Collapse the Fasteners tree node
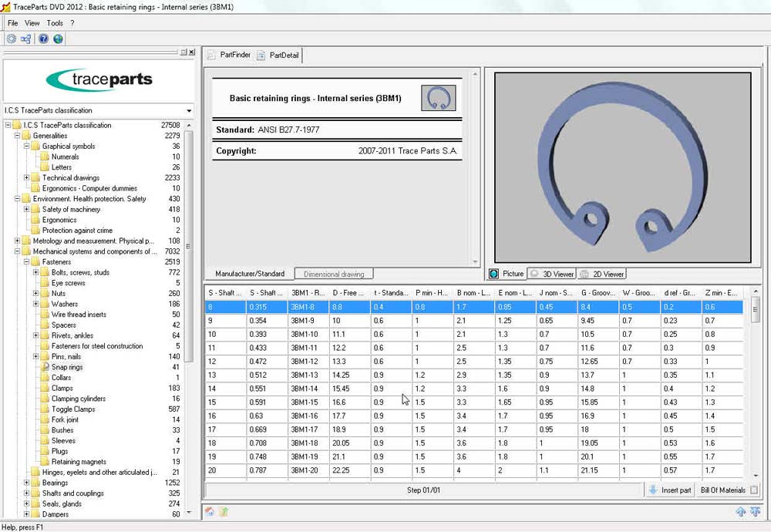The width and height of the screenshot is (771, 532). tap(26, 261)
